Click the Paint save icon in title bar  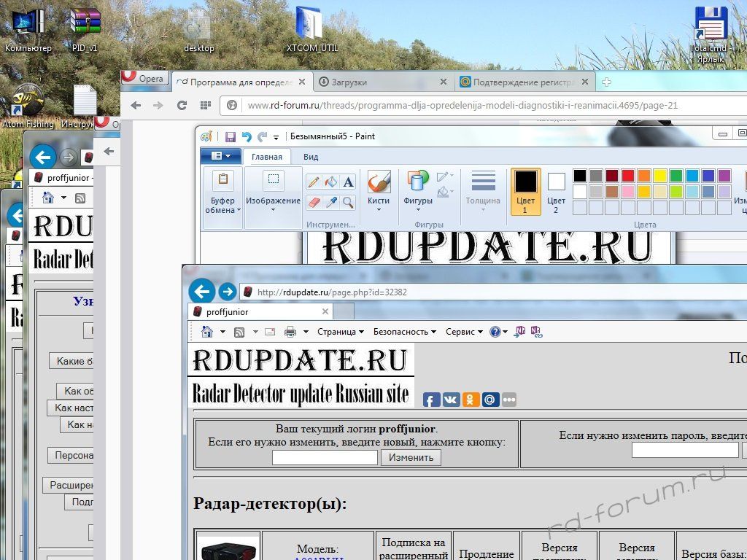pos(231,136)
